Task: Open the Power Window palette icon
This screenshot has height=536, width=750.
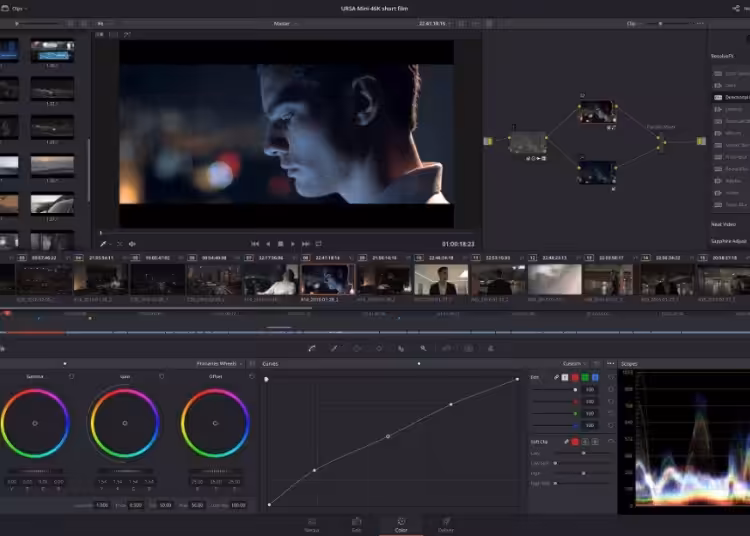Action: [356, 349]
